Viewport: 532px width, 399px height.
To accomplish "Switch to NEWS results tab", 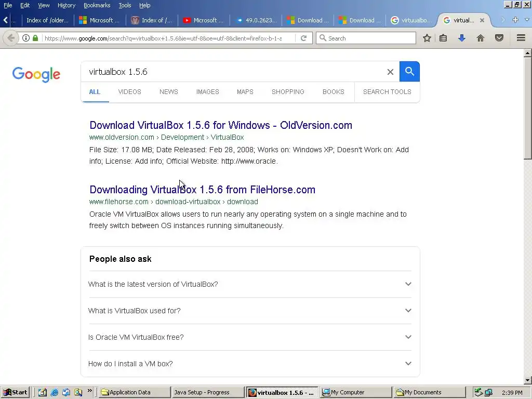I will tap(169, 92).
